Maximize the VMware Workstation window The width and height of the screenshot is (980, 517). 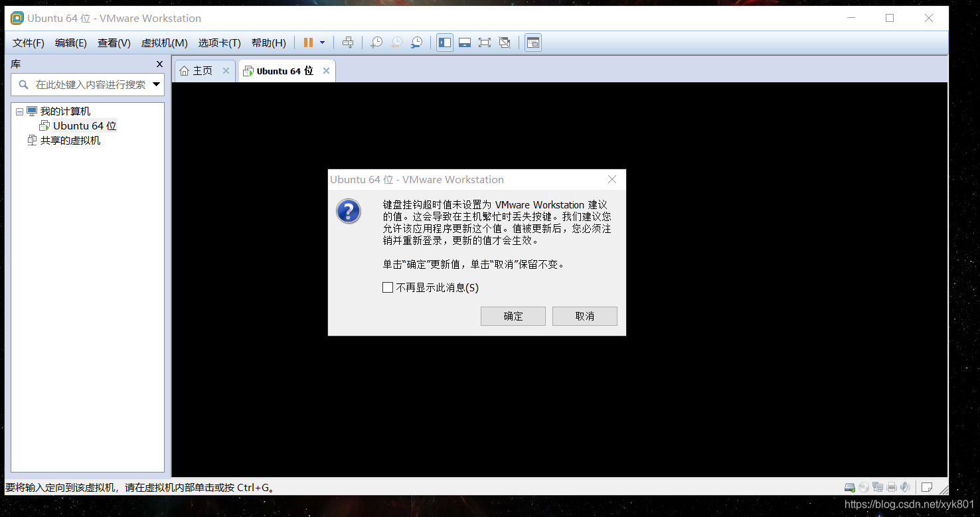[890, 18]
